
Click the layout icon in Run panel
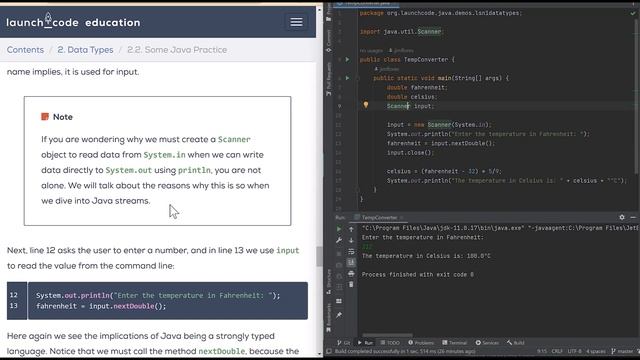tap(339, 301)
